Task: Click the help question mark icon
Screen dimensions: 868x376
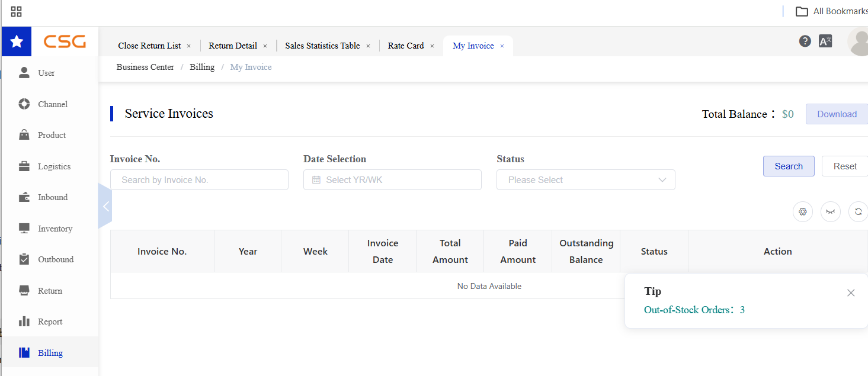Action: point(805,41)
